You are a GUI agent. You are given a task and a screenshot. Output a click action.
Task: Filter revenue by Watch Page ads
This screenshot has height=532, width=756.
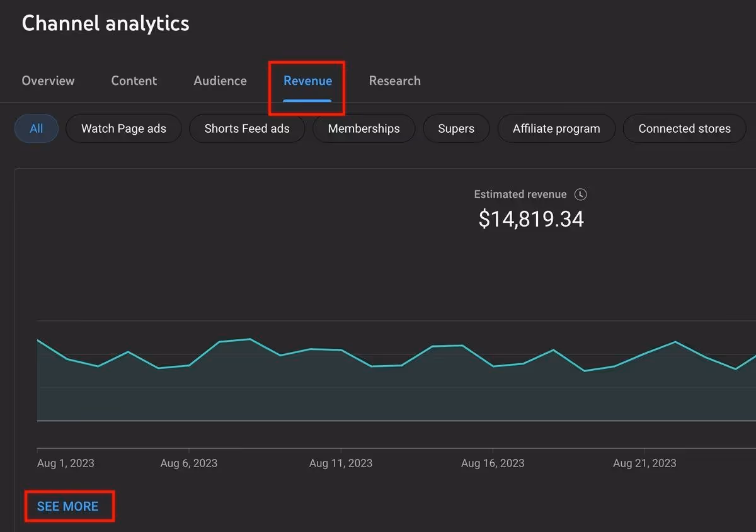coord(123,128)
